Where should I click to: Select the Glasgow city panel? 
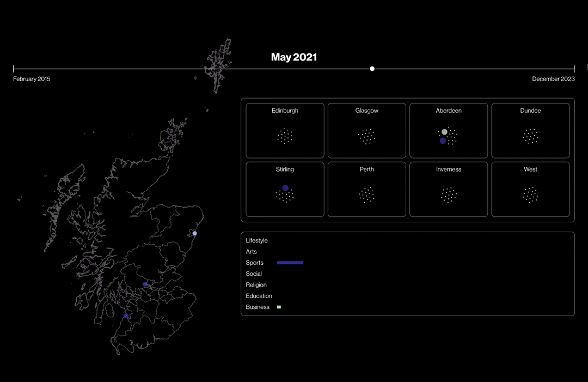coord(366,130)
